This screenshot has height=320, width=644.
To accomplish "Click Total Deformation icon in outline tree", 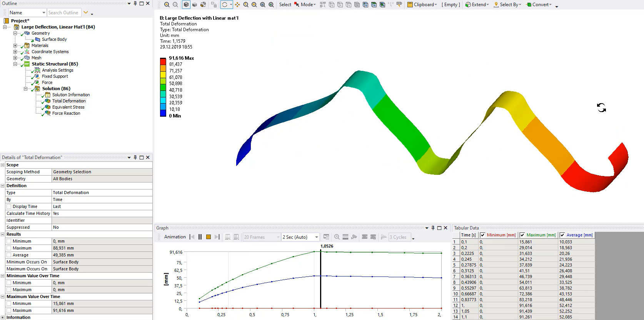I will coord(48,101).
